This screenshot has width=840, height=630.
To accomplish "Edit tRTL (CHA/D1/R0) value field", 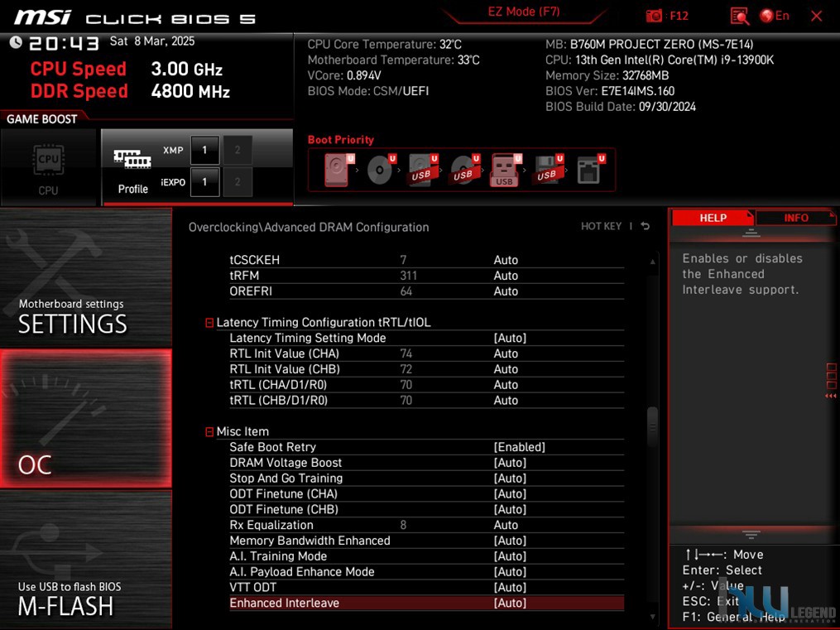I will click(x=506, y=385).
